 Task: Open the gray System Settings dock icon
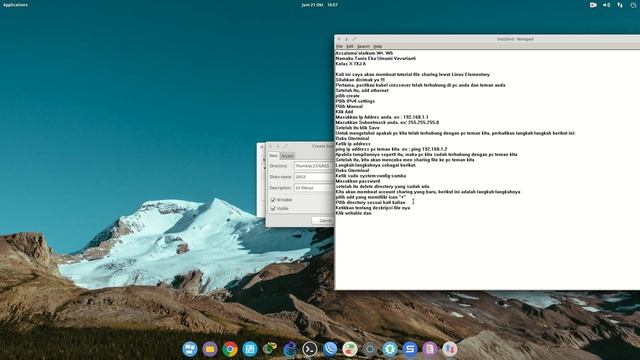coord(370,349)
